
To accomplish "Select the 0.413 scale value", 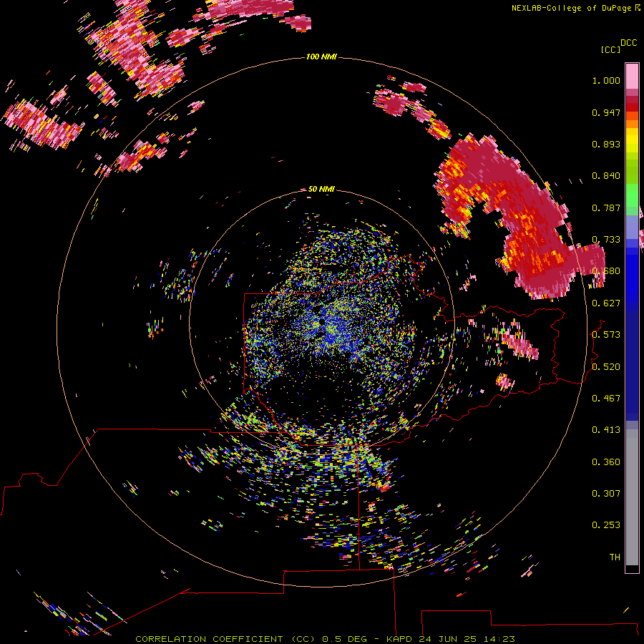I will (x=606, y=430).
